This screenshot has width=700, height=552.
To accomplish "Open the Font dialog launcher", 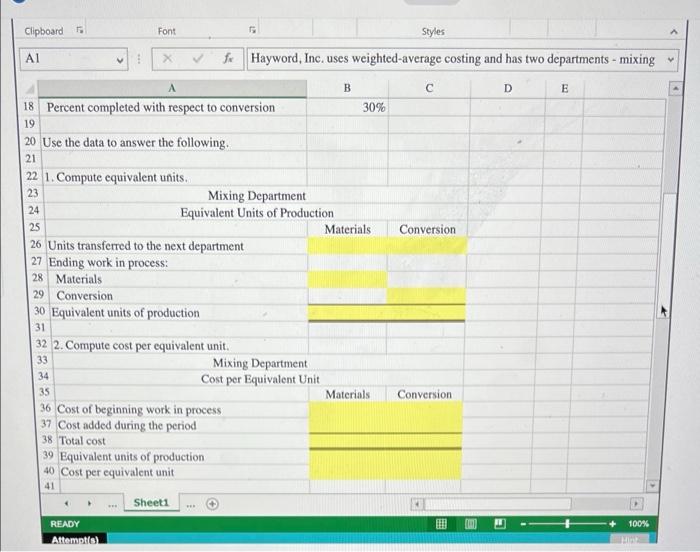I will 252,30.
